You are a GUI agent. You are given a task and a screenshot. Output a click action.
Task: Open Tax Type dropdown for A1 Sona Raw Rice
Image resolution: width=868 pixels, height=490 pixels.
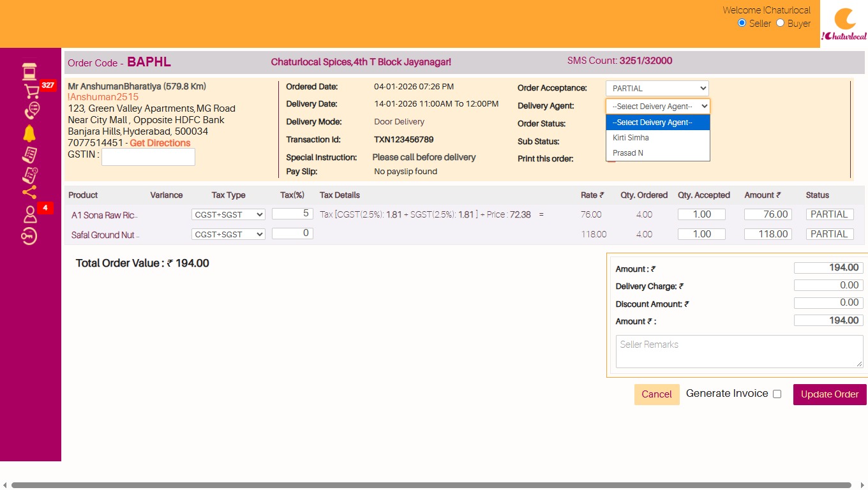point(228,215)
